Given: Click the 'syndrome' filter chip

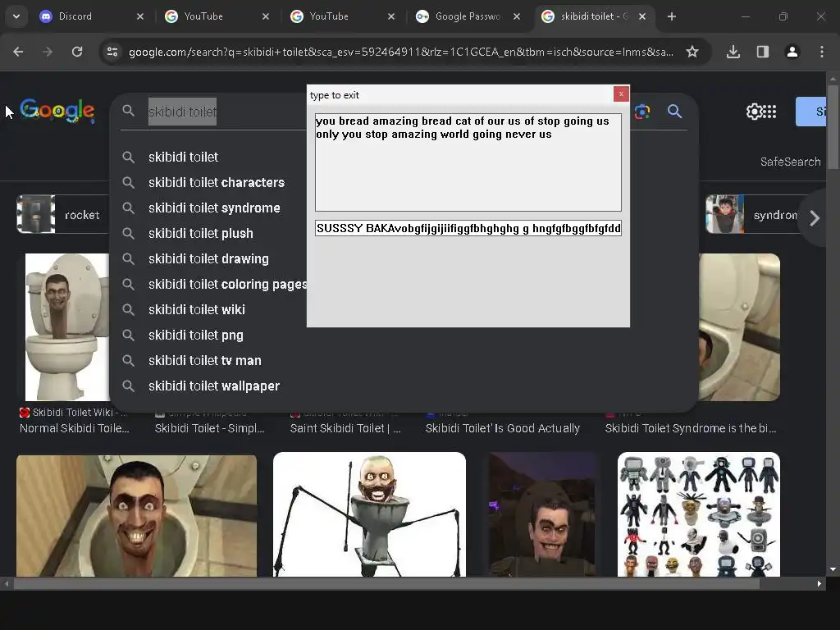Looking at the screenshot, I should pos(751,214).
